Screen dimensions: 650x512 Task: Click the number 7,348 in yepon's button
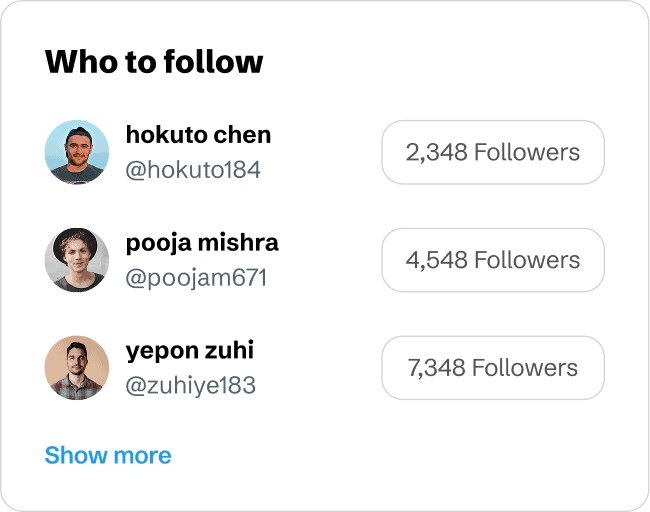tap(436, 368)
